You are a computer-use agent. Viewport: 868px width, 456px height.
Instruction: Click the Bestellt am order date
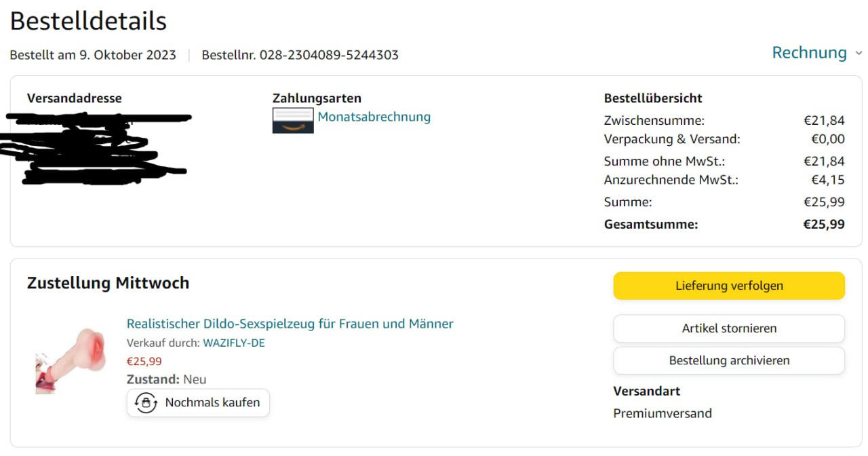click(93, 55)
